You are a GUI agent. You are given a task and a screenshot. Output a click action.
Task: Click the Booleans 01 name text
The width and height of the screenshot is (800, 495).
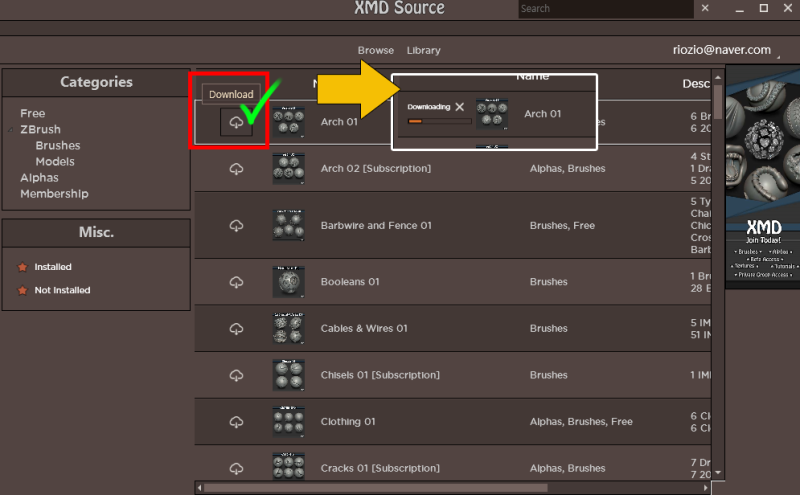pos(350,282)
